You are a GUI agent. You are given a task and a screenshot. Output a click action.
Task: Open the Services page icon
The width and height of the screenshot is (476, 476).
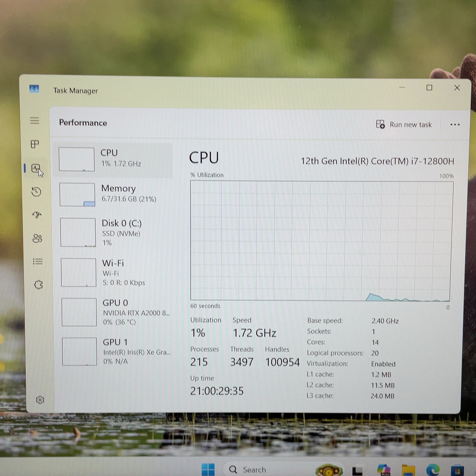[x=38, y=284]
